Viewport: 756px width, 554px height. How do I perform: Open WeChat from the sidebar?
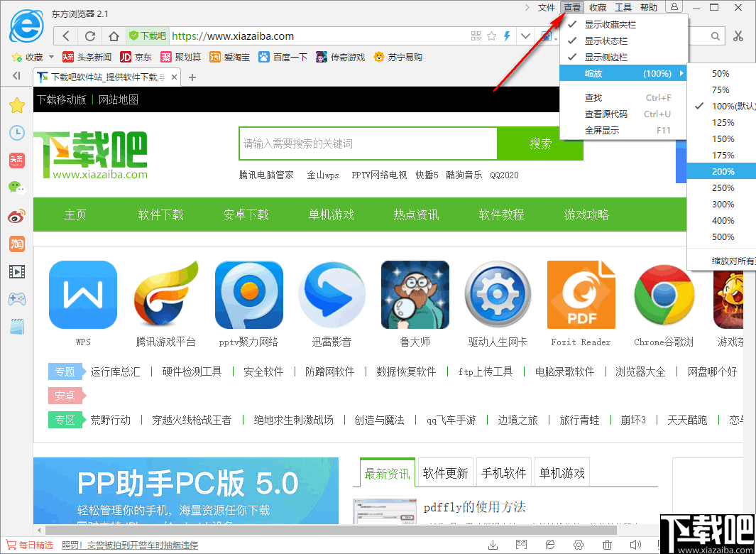[16, 188]
